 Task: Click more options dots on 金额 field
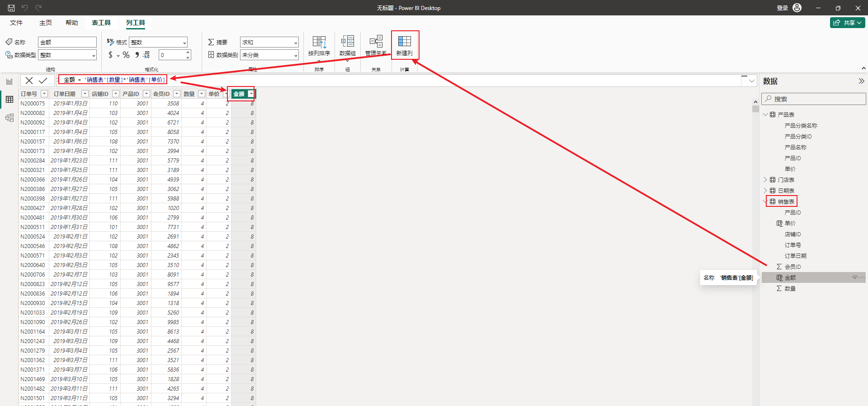pyautogui.click(x=862, y=277)
